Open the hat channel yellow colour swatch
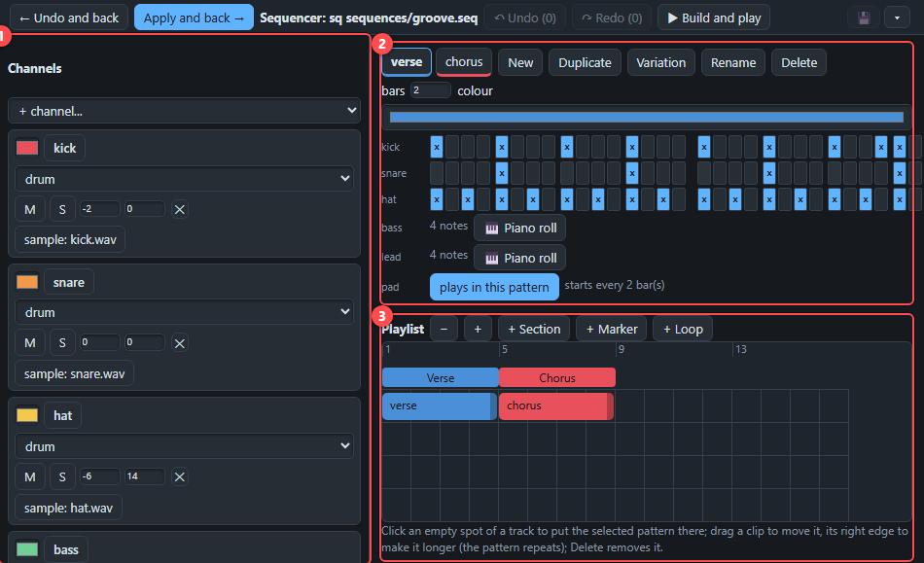 pos(27,415)
